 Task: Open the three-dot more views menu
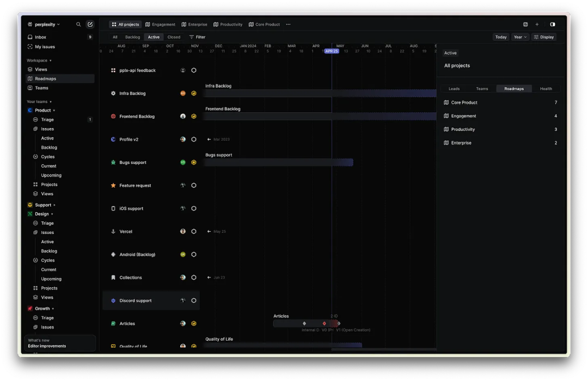click(x=288, y=25)
